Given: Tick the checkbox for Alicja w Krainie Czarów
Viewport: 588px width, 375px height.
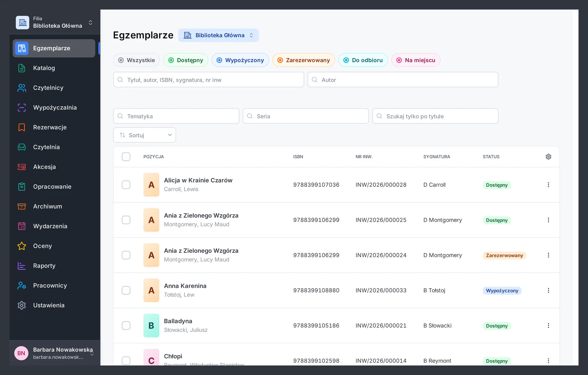Looking at the screenshot, I should [126, 185].
